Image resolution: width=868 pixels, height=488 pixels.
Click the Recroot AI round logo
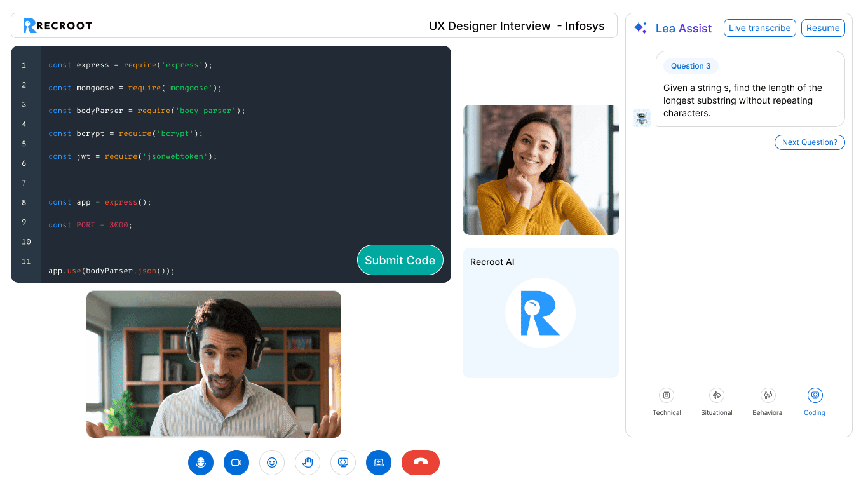[541, 313]
